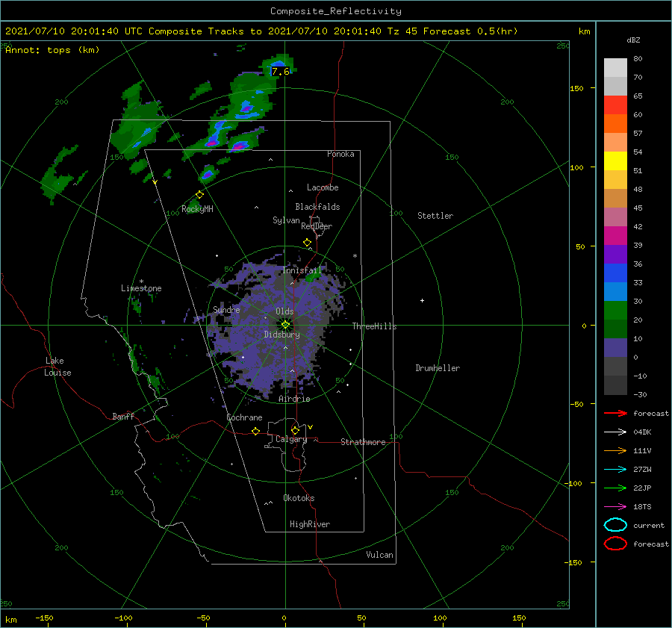The height and width of the screenshot is (628, 672).
Task: Click the green 30-20 dBZ swatch
Action: tap(615, 310)
